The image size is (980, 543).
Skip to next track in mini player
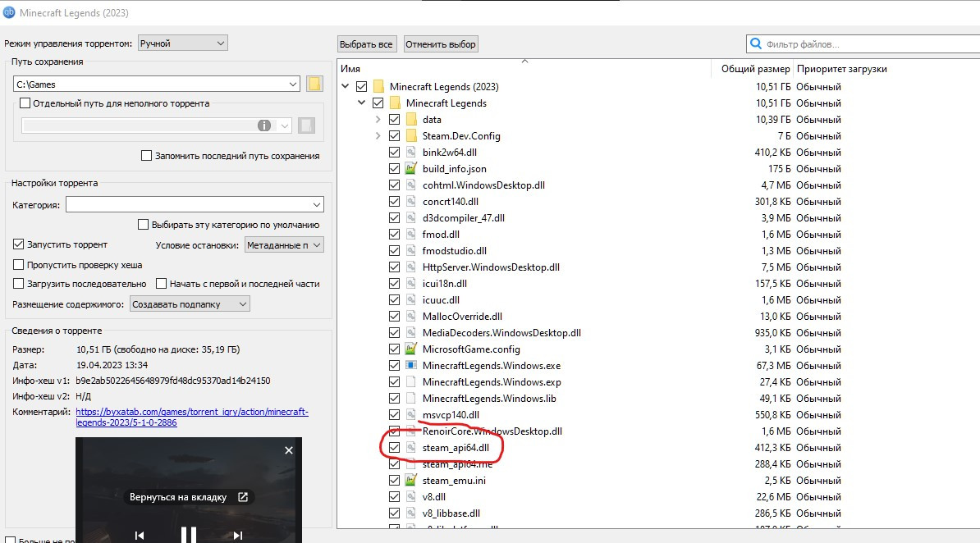pyautogui.click(x=238, y=536)
